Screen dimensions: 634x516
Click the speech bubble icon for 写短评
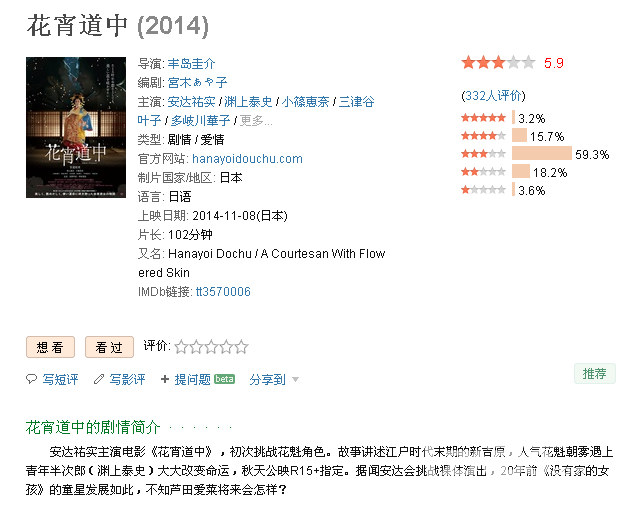click(x=31, y=379)
